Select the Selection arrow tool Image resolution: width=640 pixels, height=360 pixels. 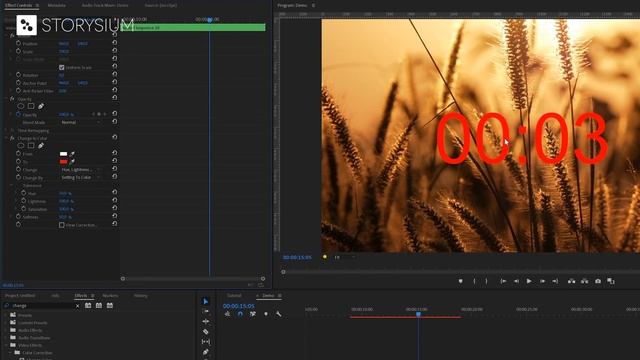click(206, 301)
